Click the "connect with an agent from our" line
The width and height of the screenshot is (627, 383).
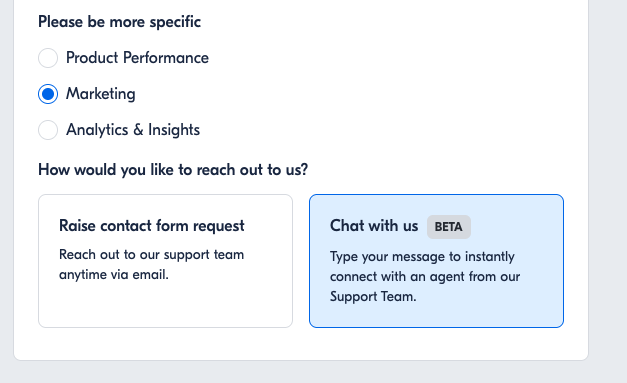coord(425,277)
